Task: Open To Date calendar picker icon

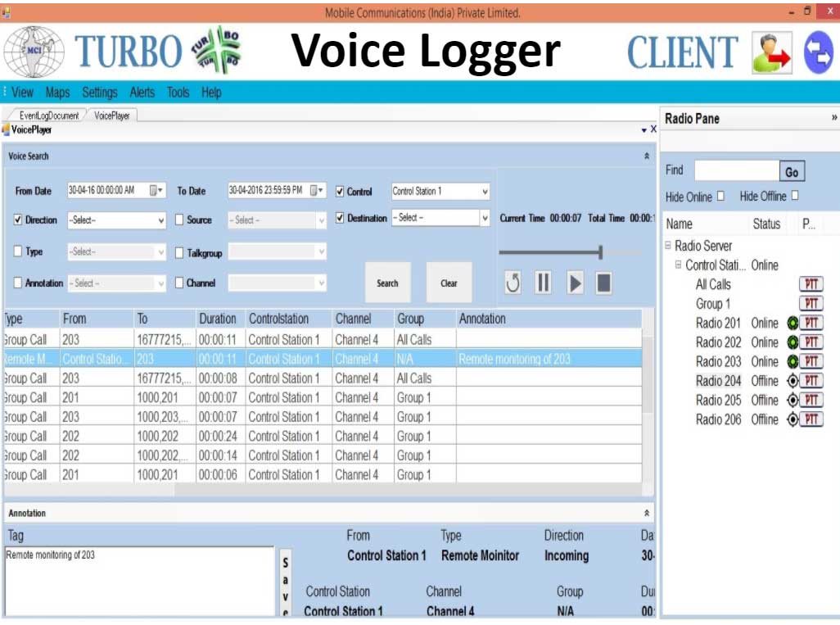Action: (x=317, y=190)
